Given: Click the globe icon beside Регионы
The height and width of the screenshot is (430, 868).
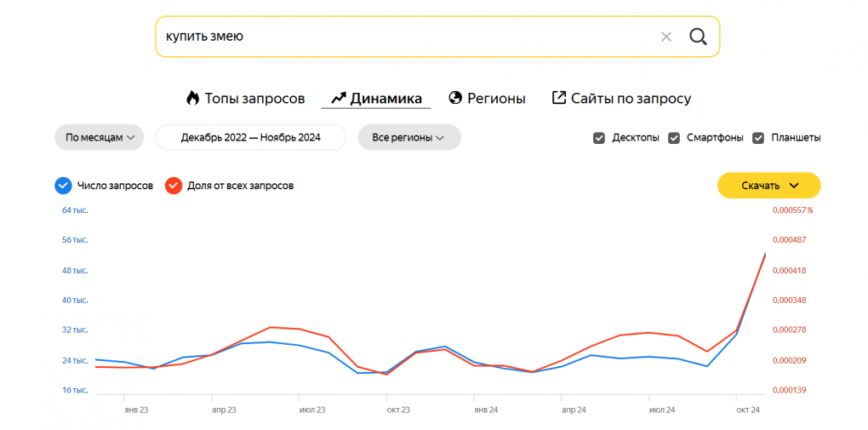Looking at the screenshot, I should (455, 98).
